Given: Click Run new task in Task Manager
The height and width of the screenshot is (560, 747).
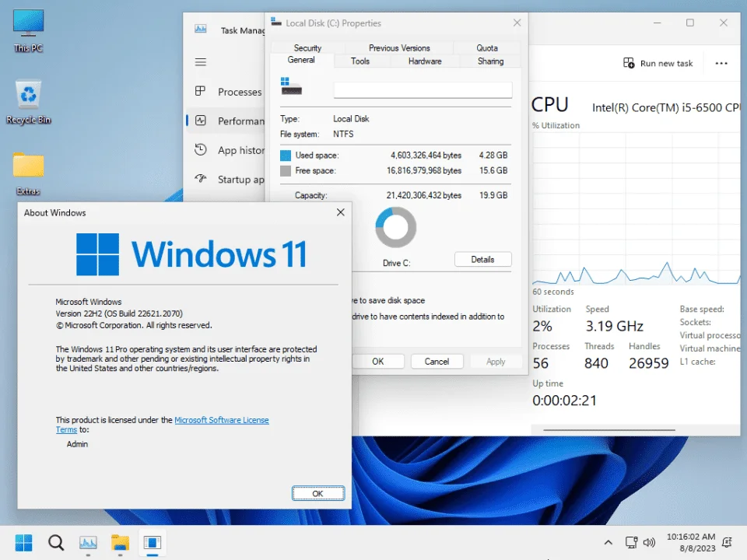Looking at the screenshot, I should click(x=658, y=63).
